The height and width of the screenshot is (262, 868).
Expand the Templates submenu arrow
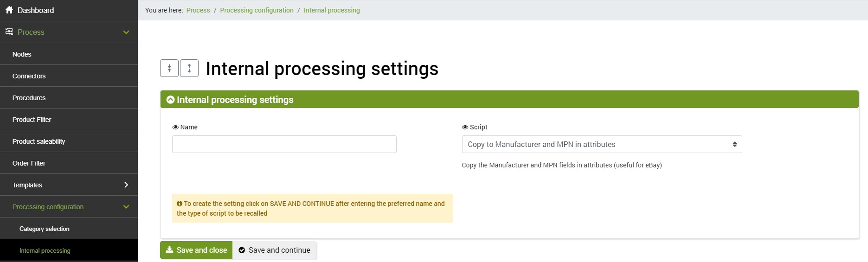point(126,185)
